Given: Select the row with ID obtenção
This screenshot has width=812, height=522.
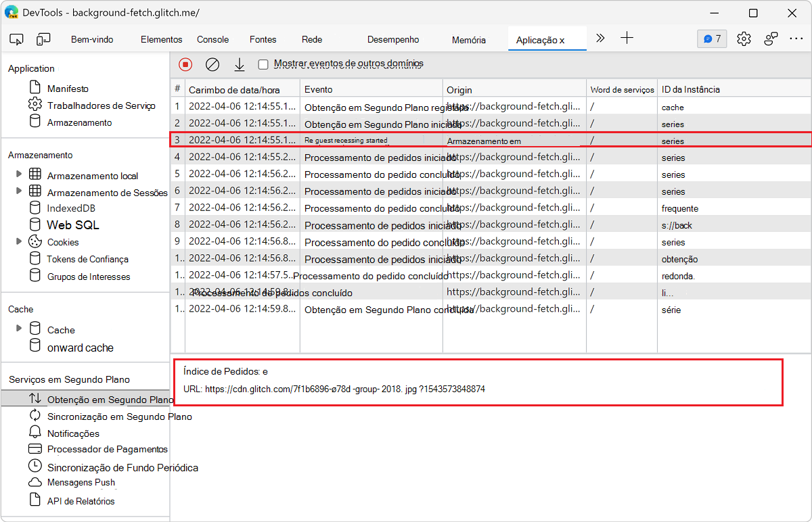Looking at the screenshot, I should tap(491, 259).
